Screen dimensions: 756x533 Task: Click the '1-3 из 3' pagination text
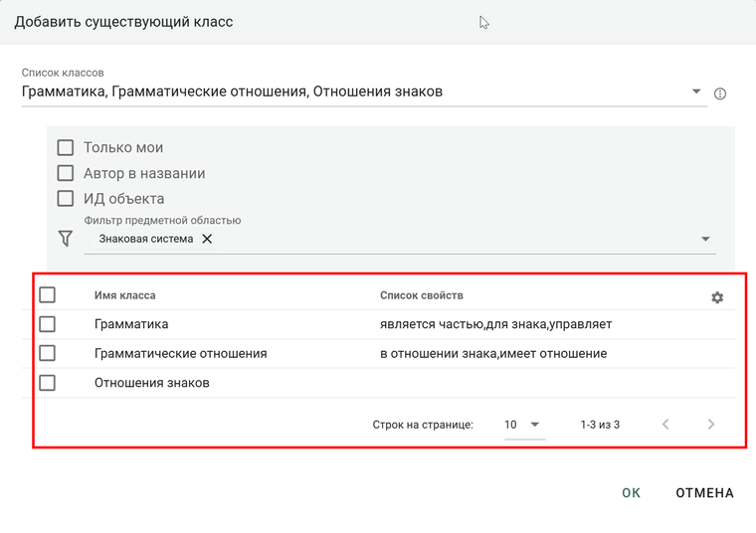pos(600,425)
